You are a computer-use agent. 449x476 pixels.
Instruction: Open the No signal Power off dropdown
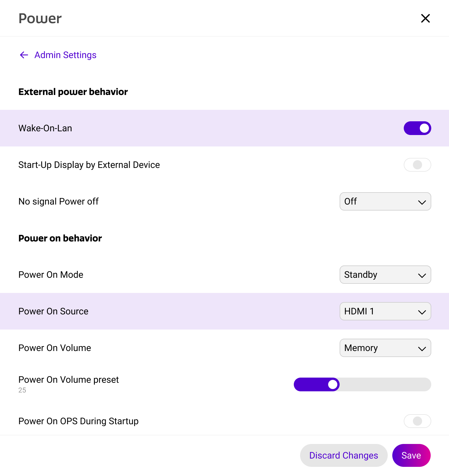click(385, 201)
